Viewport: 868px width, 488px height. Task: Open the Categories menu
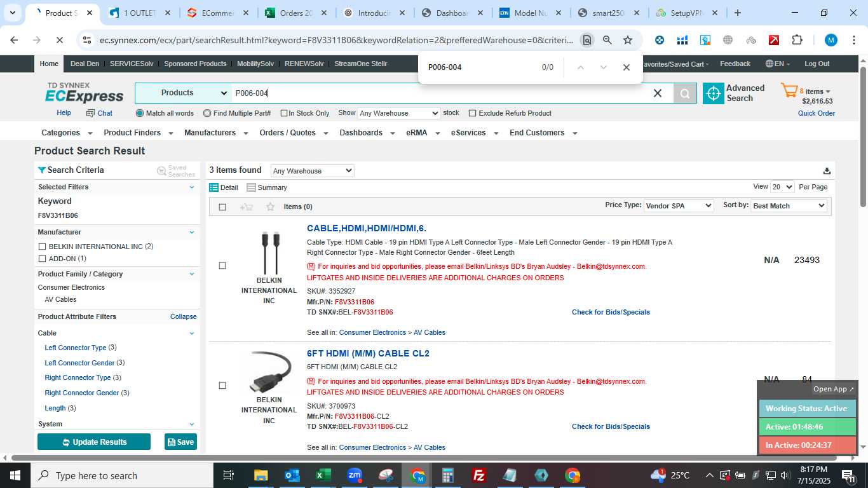pos(67,133)
